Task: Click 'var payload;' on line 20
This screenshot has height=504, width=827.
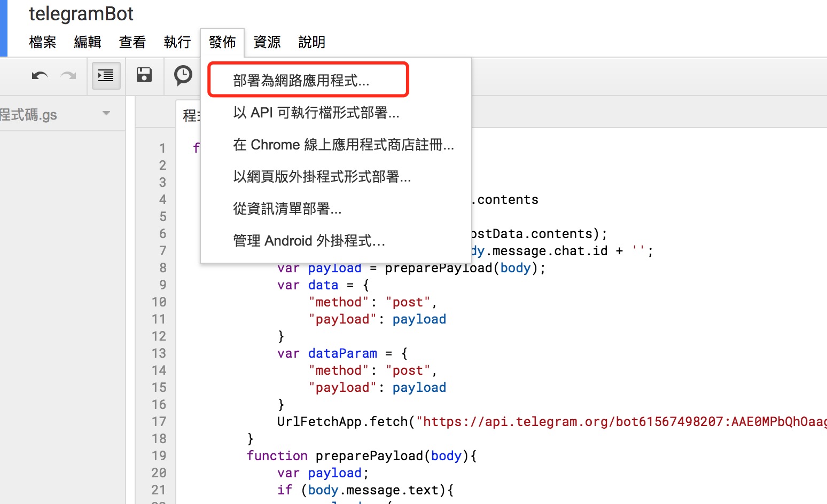Action: [x=323, y=473]
